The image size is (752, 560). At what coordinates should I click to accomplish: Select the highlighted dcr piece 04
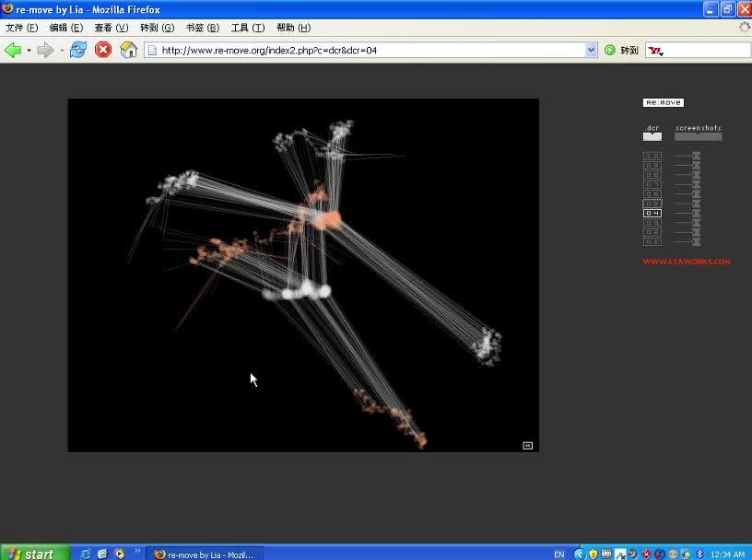[x=652, y=214]
